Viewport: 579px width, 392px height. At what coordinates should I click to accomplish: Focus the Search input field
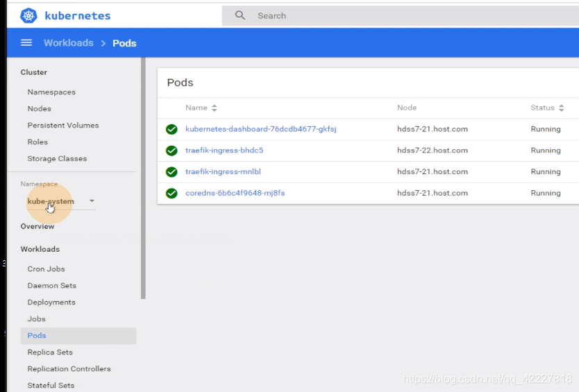click(x=401, y=15)
